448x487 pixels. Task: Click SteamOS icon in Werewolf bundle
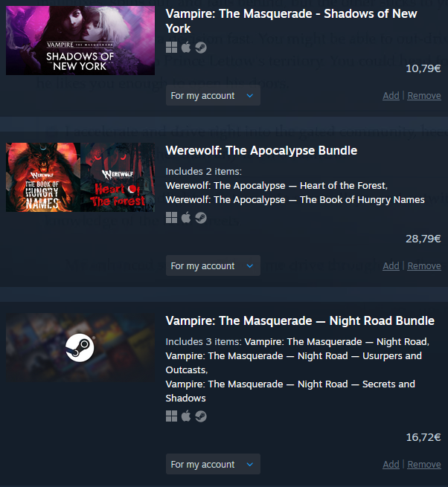click(201, 218)
